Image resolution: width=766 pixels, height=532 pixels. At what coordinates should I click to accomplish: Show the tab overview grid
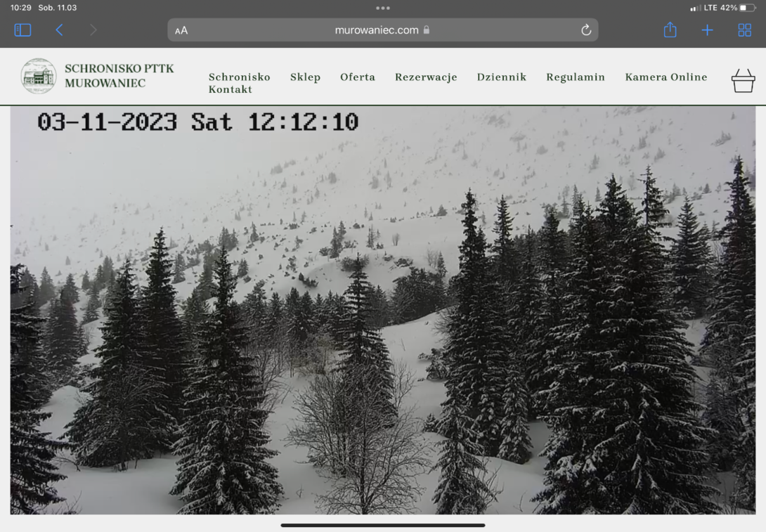click(x=744, y=30)
